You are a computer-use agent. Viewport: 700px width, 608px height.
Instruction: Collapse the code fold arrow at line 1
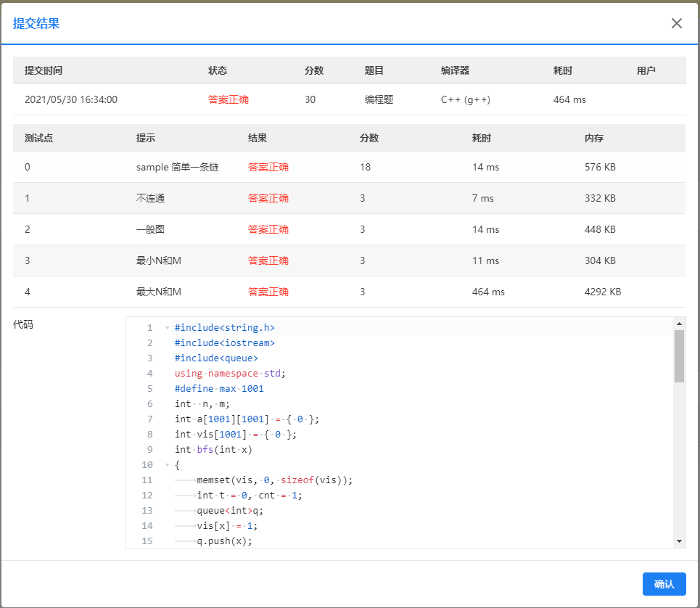point(168,328)
